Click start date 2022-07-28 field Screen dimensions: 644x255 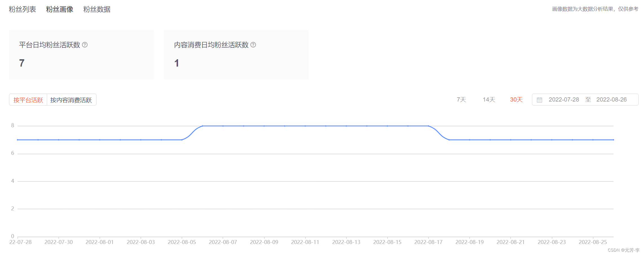click(x=564, y=100)
